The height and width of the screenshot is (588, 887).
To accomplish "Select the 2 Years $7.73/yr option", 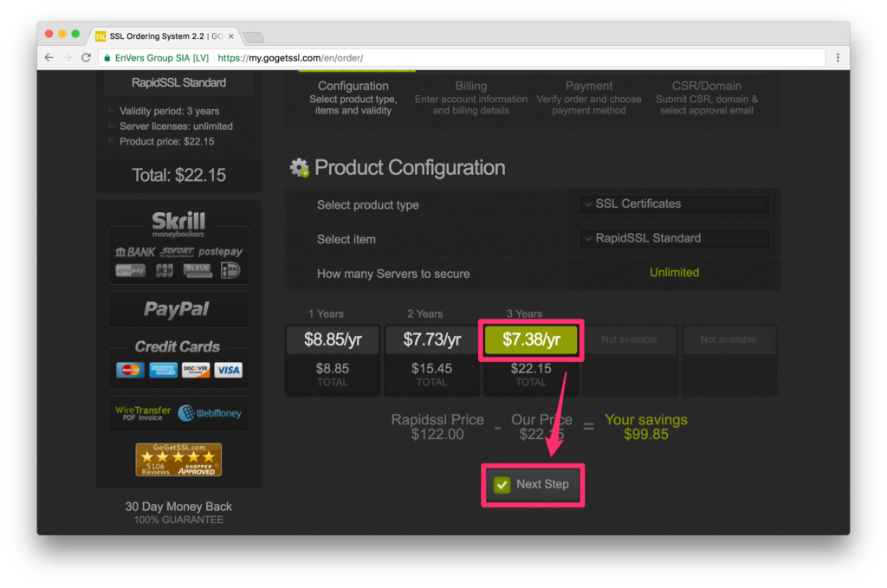I will (431, 339).
